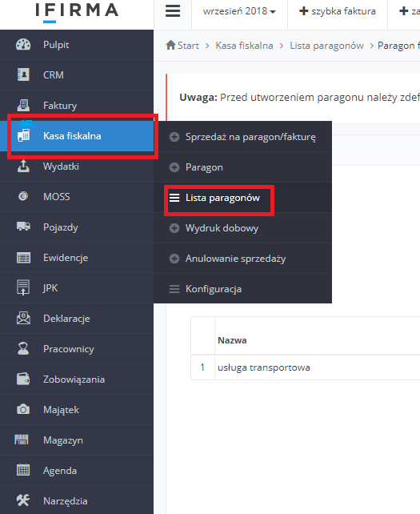The height and width of the screenshot is (514, 420).
Task: Open the Pulpit dashboard gauge icon
Action: click(x=23, y=45)
